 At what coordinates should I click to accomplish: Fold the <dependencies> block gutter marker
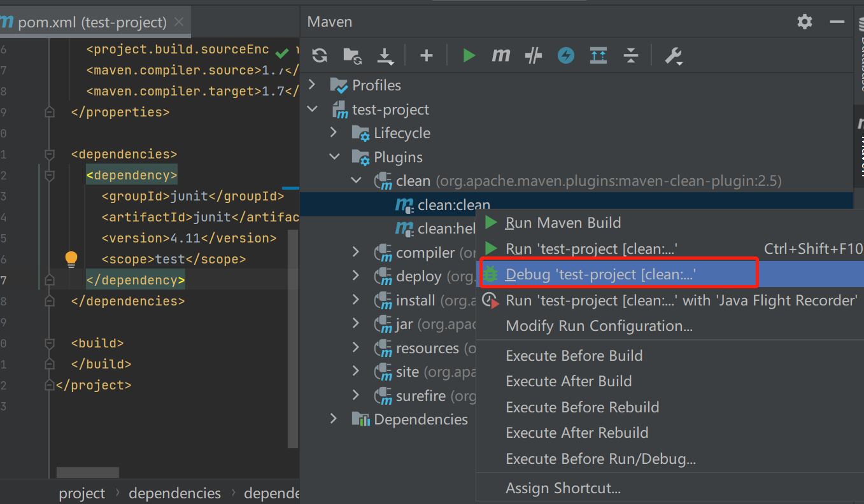coord(50,154)
